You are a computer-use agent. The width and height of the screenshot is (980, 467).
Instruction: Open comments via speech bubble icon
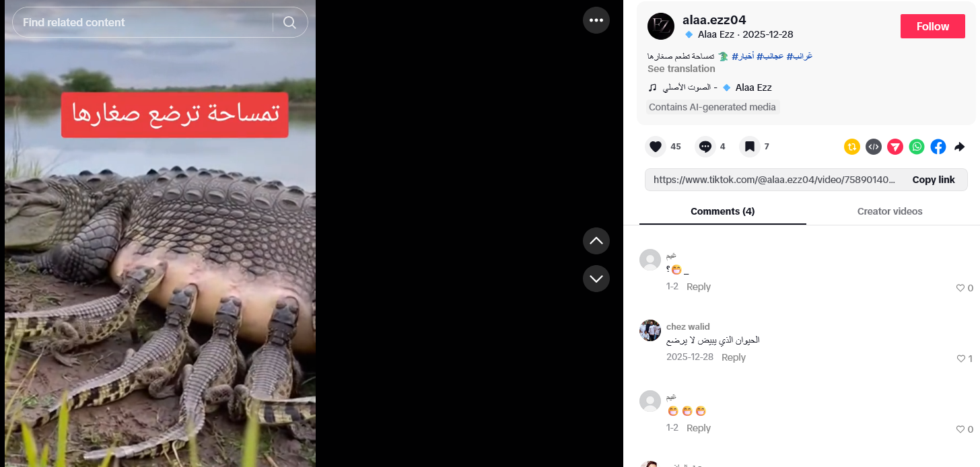pyautogui.click(x=705, y=147)
